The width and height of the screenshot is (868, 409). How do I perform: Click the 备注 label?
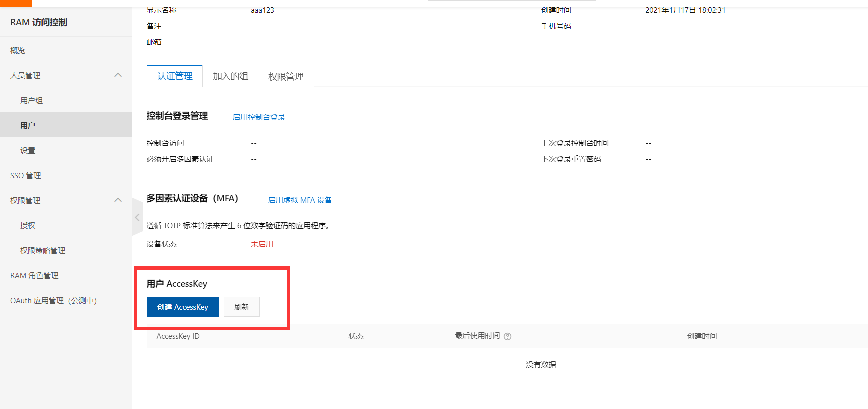click(x=154, y=26)
